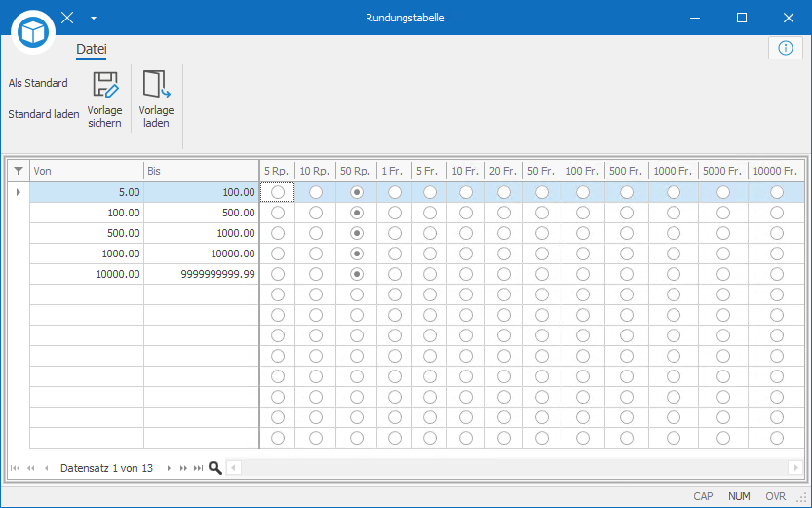Click the X icon in quick access toolbar

67,18
